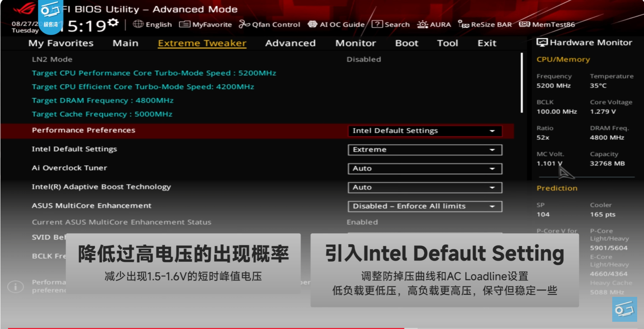Click the Prediction heading
This screenshot has height=329, width=644.
point(557,188)
